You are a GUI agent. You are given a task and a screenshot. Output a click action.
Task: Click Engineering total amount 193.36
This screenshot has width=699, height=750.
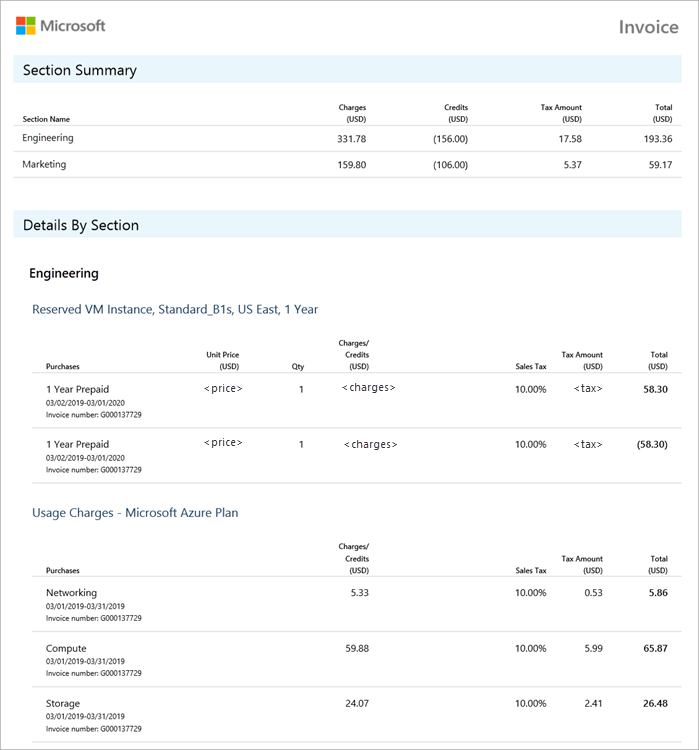coord(658,139)
